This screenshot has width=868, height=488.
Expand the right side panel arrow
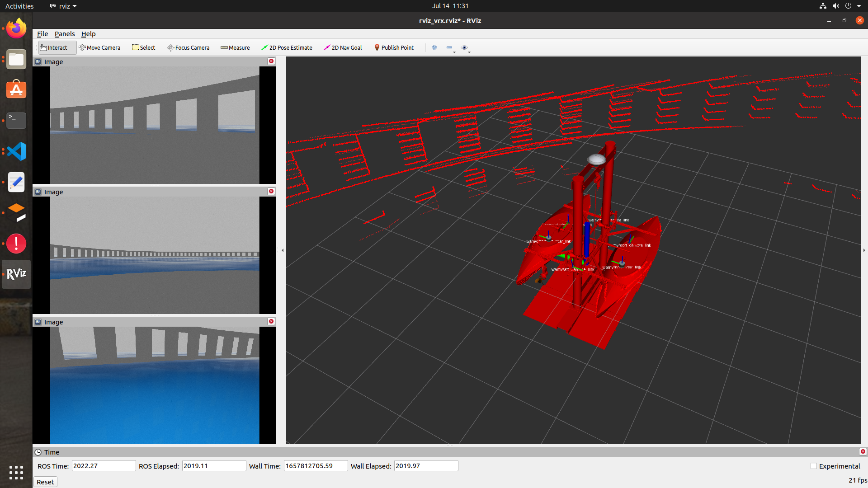(864, 250)
